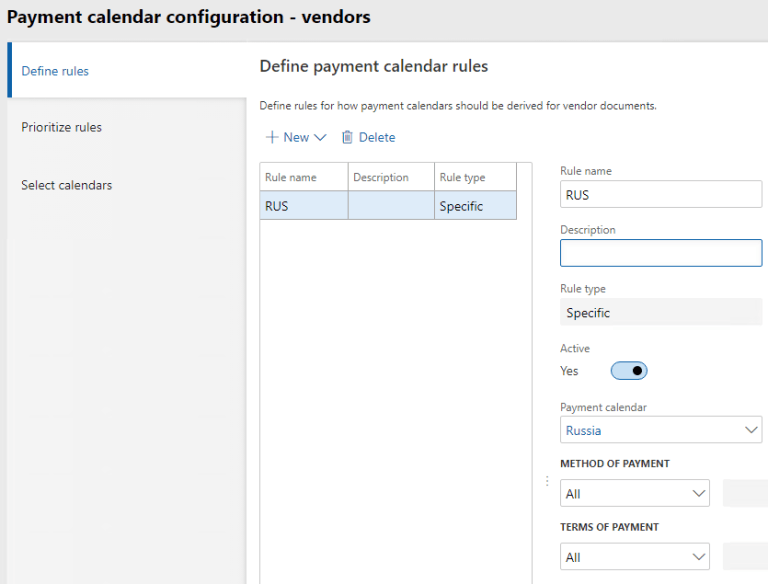768x584 pixels.
Task: Click the trash can Delete icon
Action: pos(347,137)
